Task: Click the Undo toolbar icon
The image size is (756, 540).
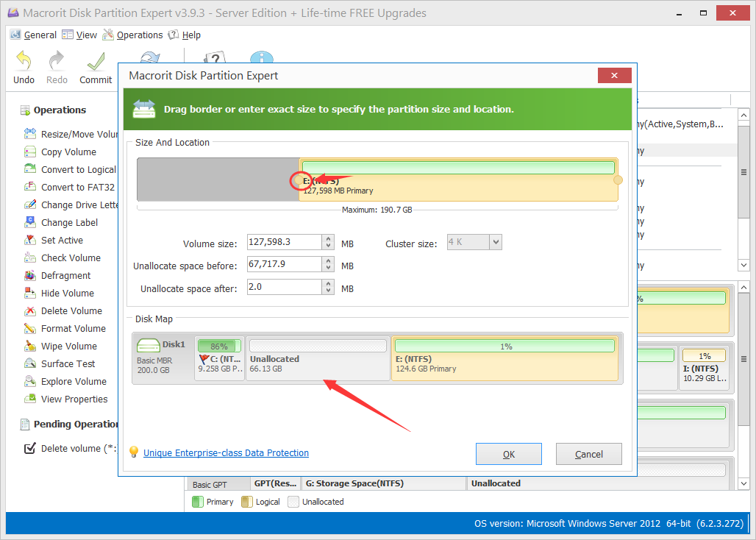Action: point(24,61)
